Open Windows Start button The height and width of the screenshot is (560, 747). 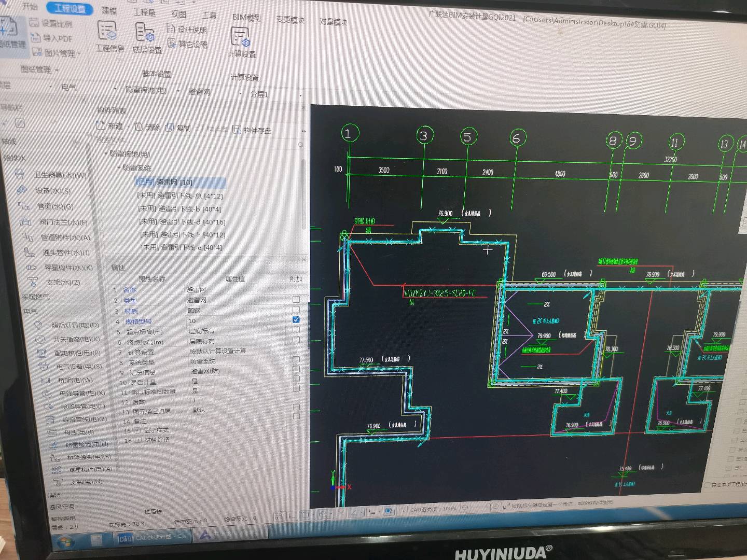click(65, 541)
